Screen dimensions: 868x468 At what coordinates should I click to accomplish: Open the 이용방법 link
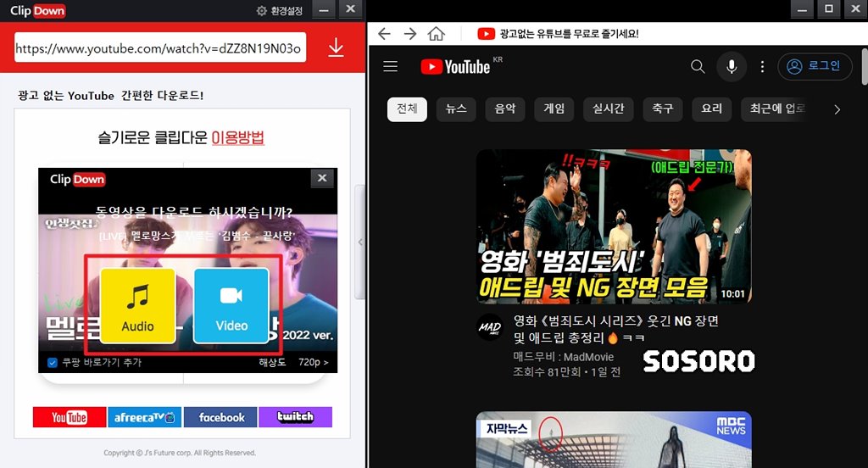238,137
